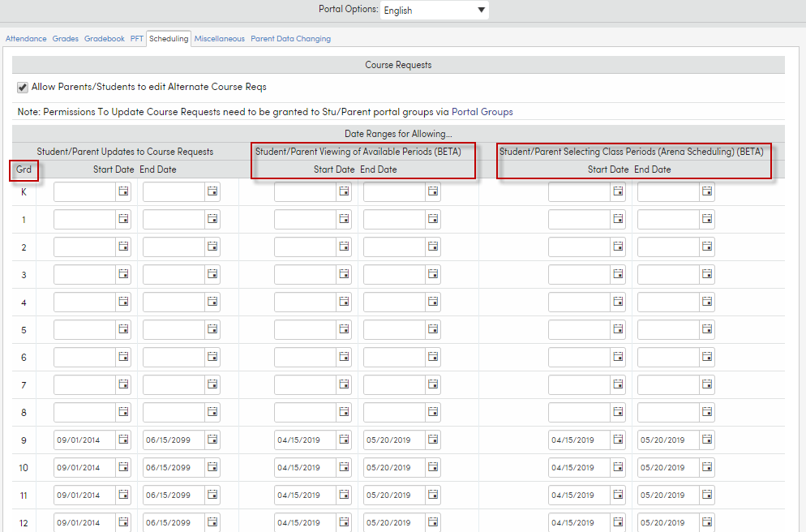Select the Parent Data Changing tab
Image resolution: width=806 pixels, height=532 pixels.
pos(290,38)
